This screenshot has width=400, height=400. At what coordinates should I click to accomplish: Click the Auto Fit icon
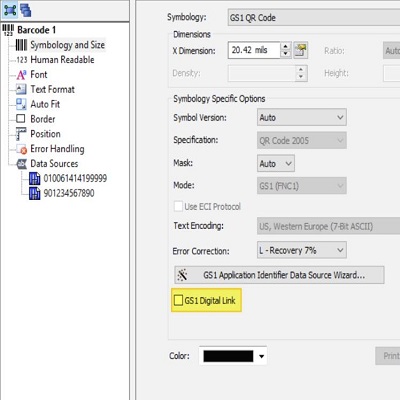point(21,104)
